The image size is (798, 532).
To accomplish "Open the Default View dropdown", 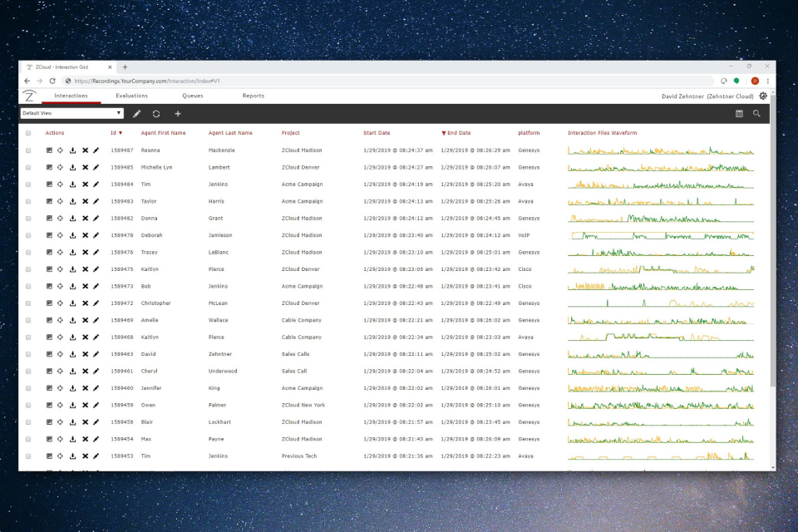I will tap(71, 113).
